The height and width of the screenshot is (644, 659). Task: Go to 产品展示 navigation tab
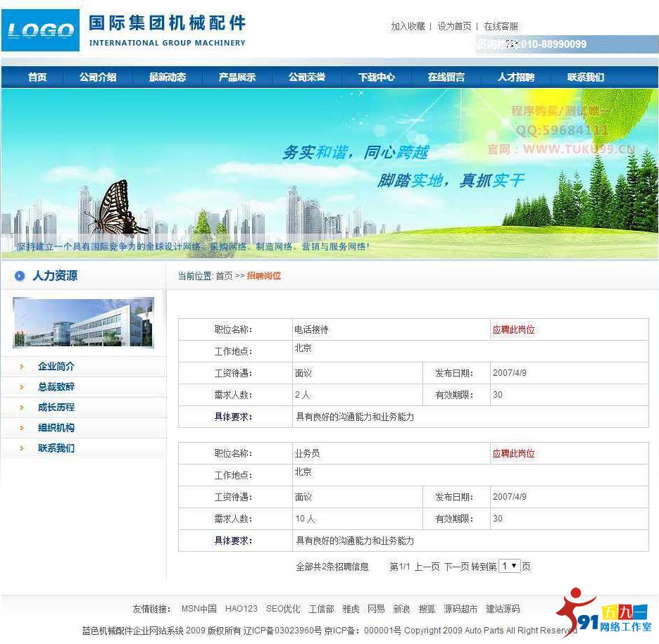pyautogui.click(x=237, y=77)
